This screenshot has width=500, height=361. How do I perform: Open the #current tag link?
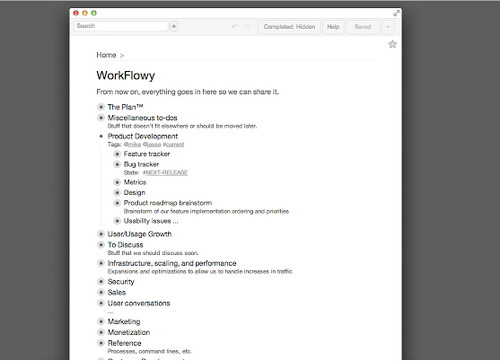(x=173, y=144)
